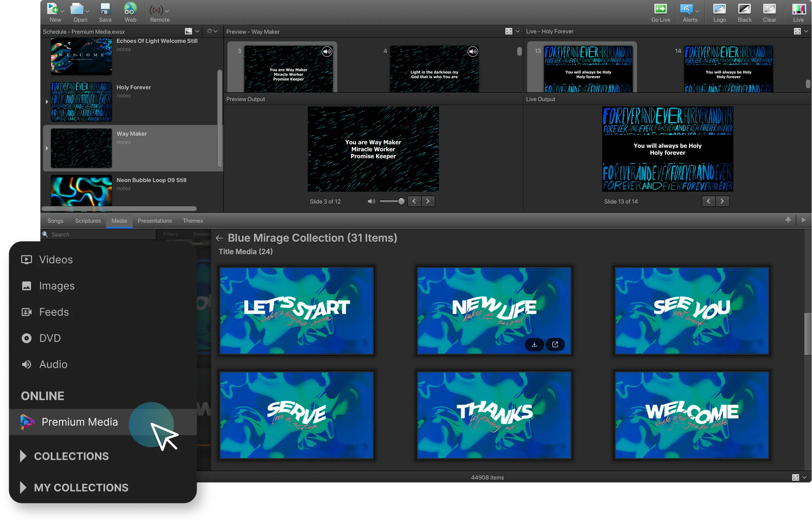Toggle the speaker icon on slide 4
The width and height of the screenshot is (812, 524).
pos(472,51)
